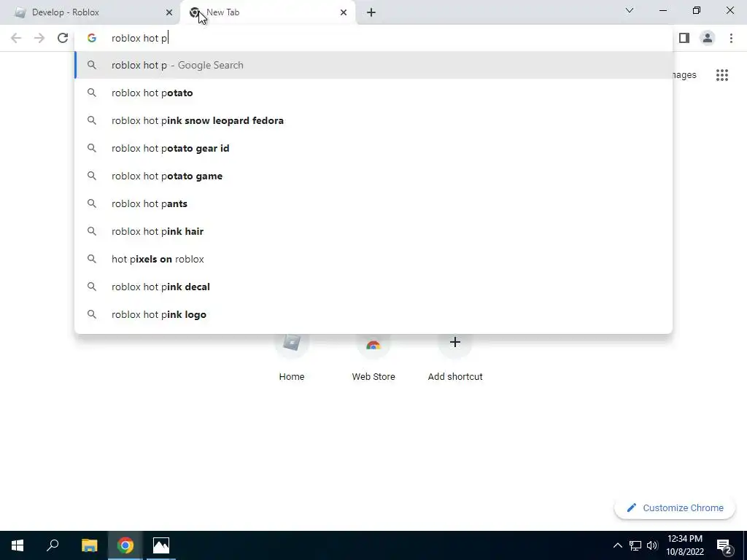Open the Chrome three-dot menu
Screen dimensions: 747x560
(x=731, y=38)
